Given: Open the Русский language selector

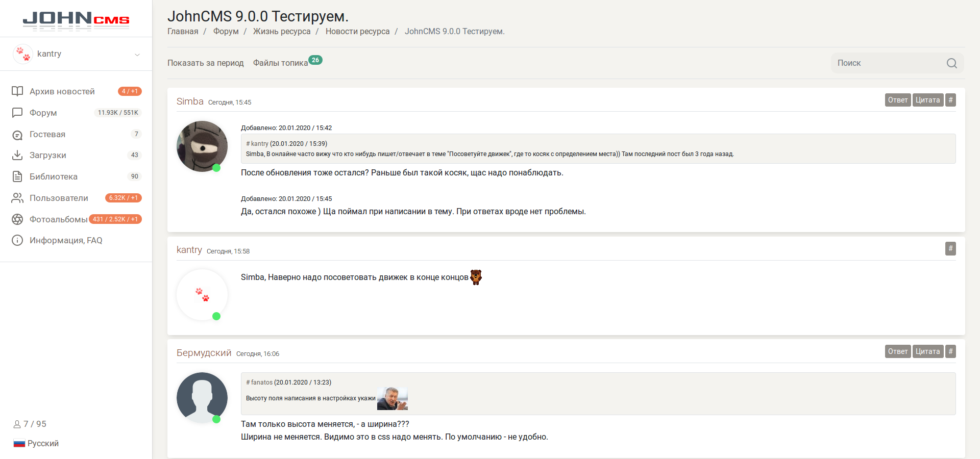Looking at the screenshot, I should coord(36,443).
